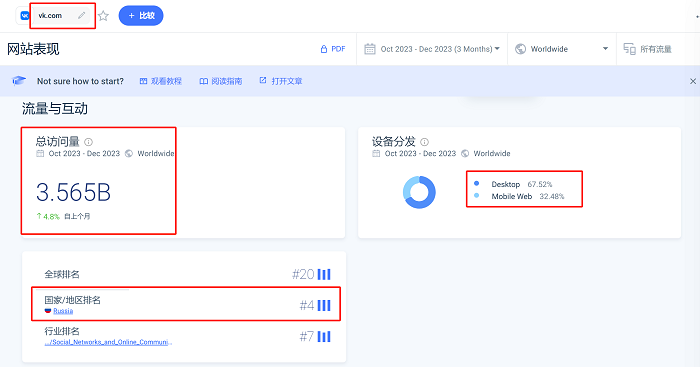Dismiss the Not sure how to start banner

(x=693, y=81)
